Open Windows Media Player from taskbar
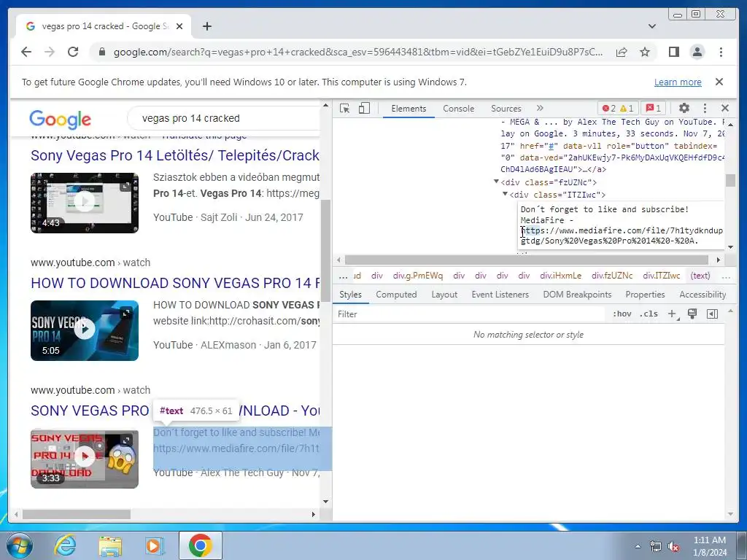The height and width of the screenshot is (560, 747). [x=155, y=545]
